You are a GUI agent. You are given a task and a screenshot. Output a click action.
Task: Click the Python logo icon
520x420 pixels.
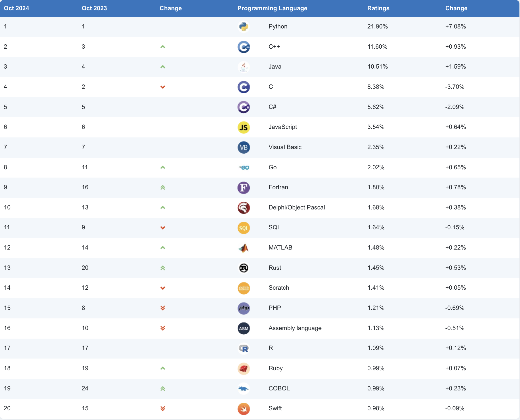click(x=243, y=27)
